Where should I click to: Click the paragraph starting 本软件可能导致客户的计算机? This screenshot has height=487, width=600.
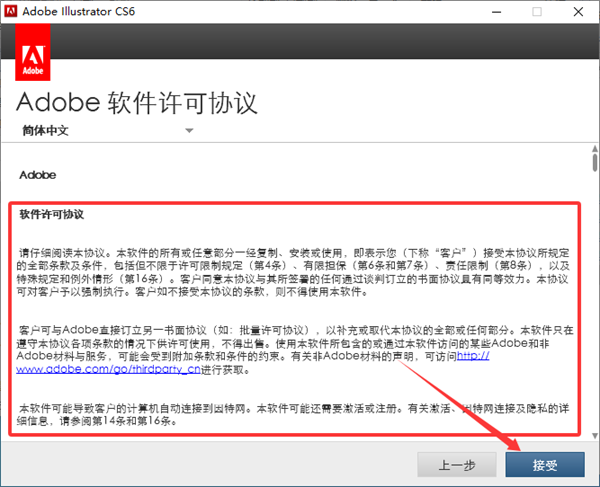point(293,415)
